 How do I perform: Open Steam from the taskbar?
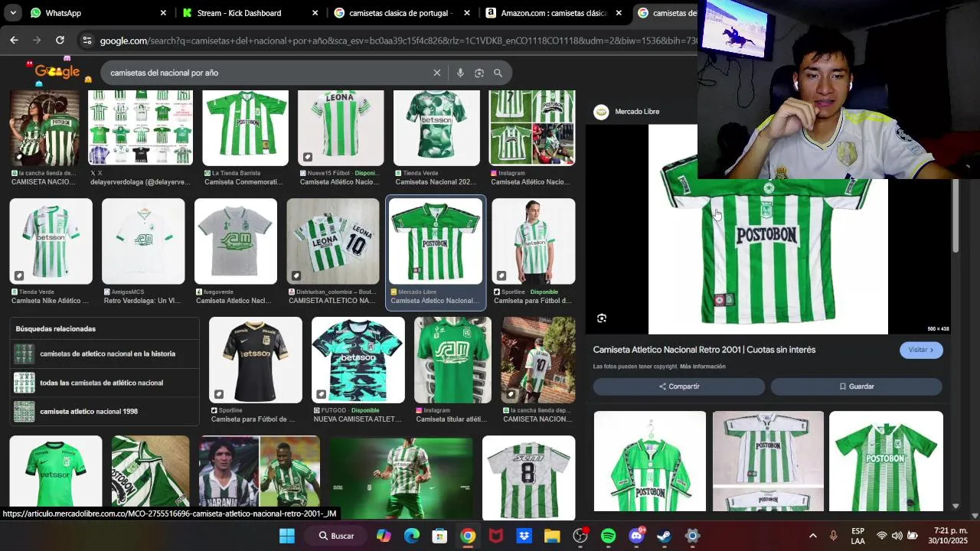[x=664, y=536]
